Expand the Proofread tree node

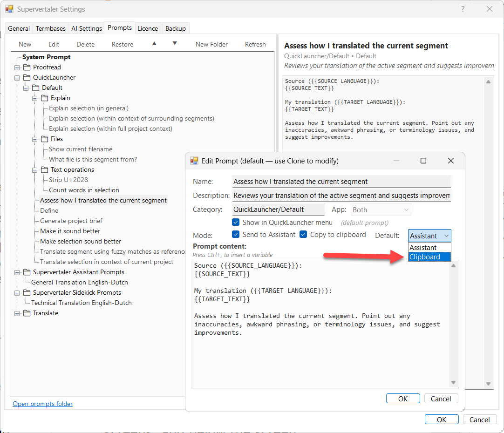17,68
